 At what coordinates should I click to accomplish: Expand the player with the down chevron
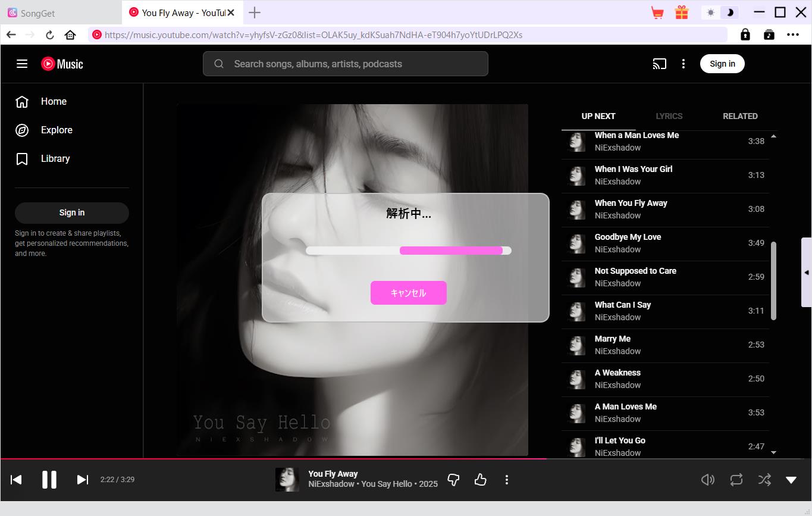pyautogui.click(x=791, y=479)
